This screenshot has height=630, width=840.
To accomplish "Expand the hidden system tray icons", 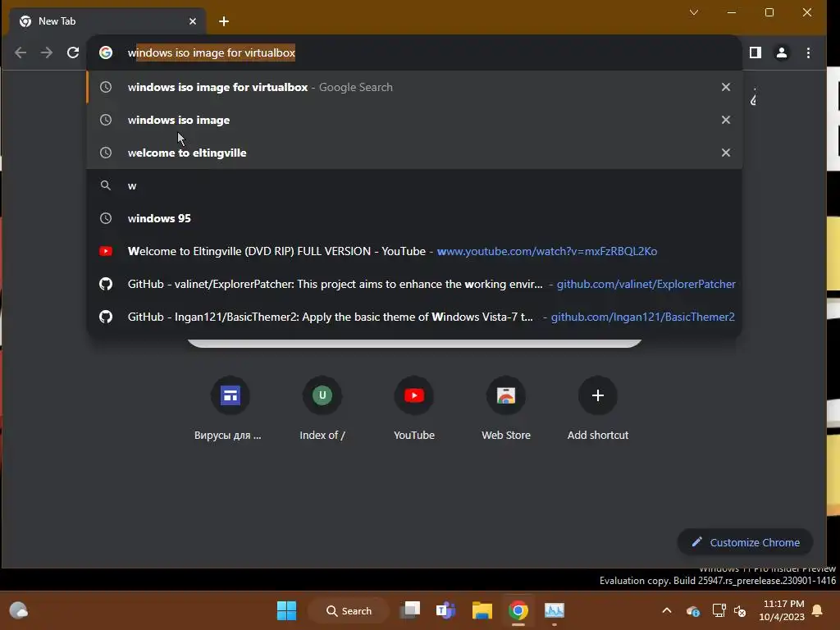I will (666, 610).
